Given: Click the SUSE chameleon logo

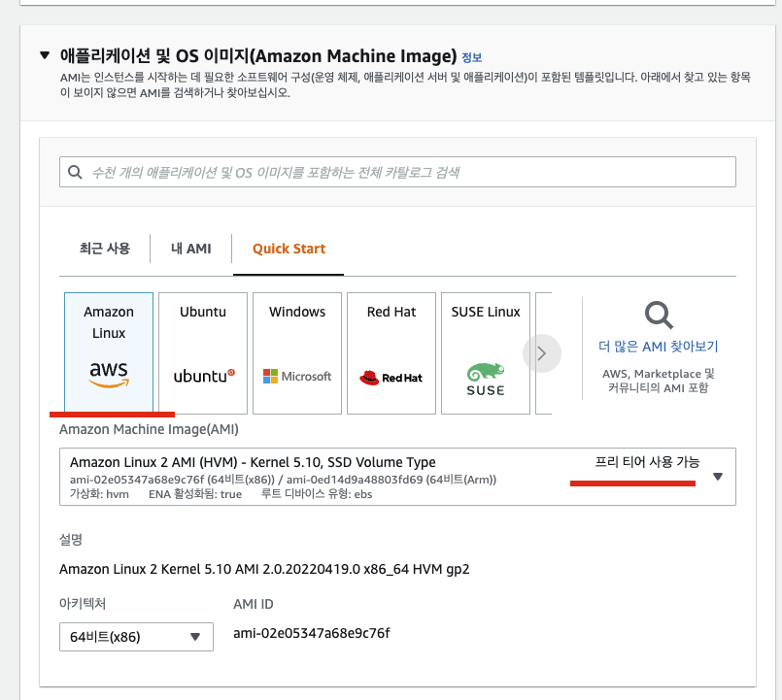Looking at the screenshot, I should coord(486,380).
